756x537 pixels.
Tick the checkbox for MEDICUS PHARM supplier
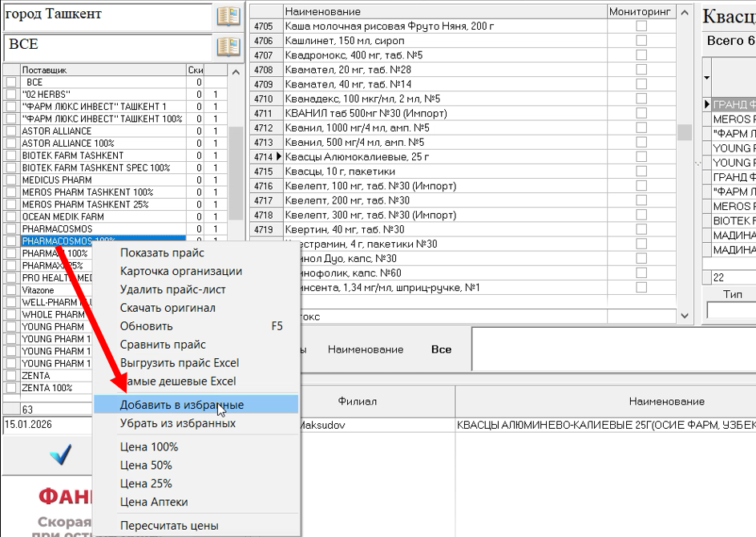11,180
